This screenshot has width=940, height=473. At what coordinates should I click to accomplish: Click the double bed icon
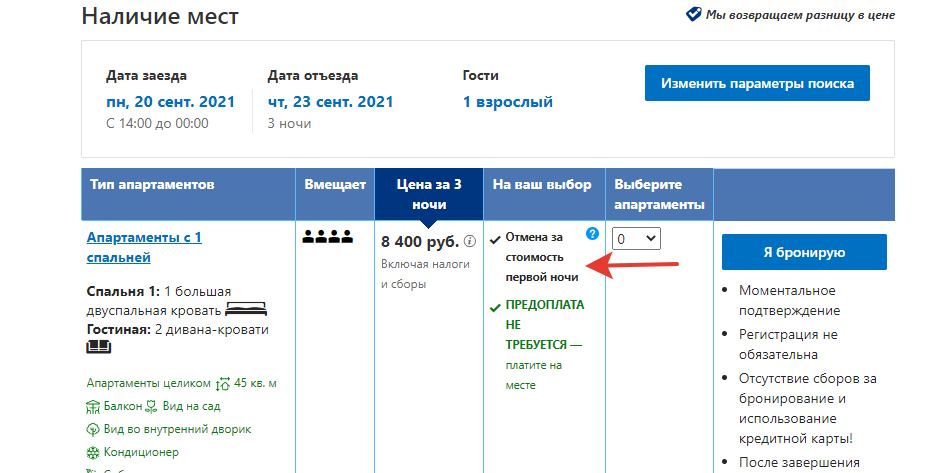pos(246,309)
